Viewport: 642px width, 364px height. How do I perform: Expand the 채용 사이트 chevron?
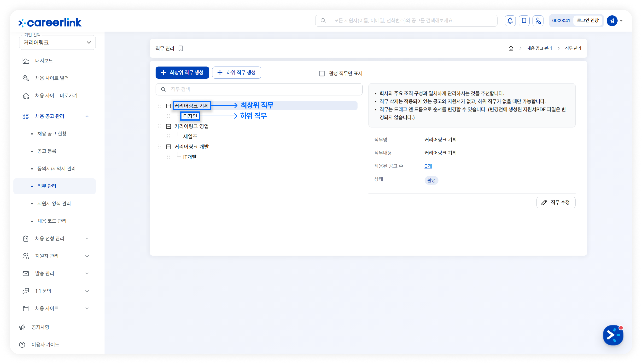coord(87,309)
